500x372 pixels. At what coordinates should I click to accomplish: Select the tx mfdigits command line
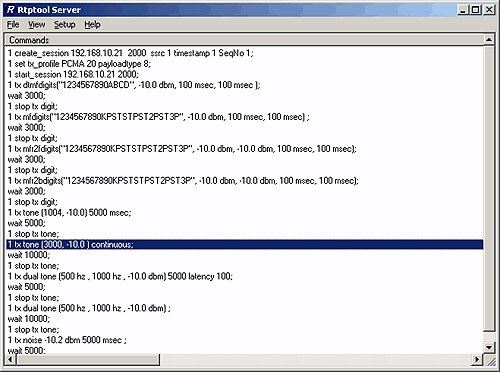click(245, 117)
